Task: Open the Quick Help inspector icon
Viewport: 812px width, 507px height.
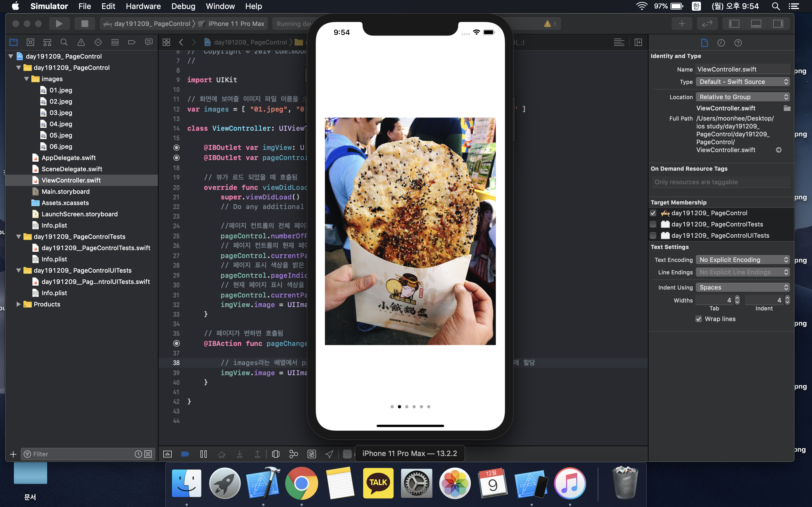Action: click(x=738, y=43)
